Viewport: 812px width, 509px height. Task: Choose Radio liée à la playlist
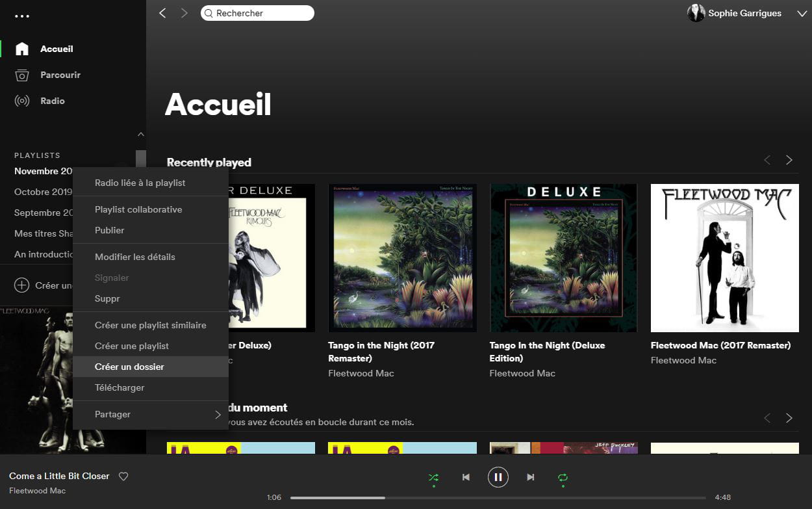click(151, 183)
